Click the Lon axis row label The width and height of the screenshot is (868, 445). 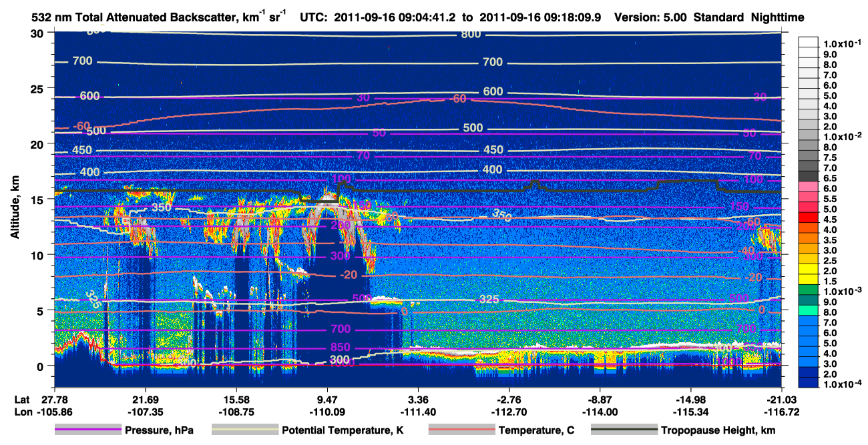coord(23,411)
